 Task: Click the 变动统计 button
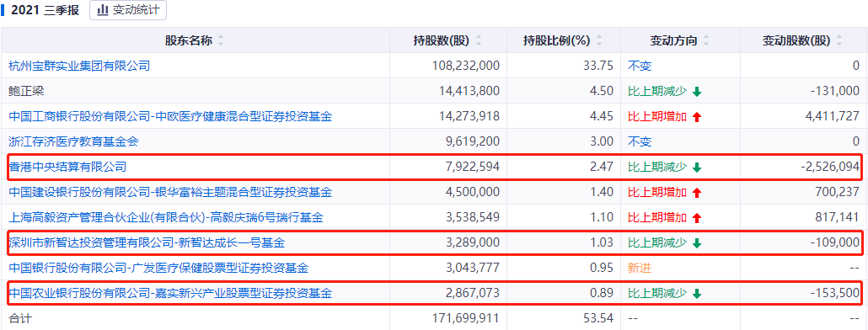(x=128, y=10)
